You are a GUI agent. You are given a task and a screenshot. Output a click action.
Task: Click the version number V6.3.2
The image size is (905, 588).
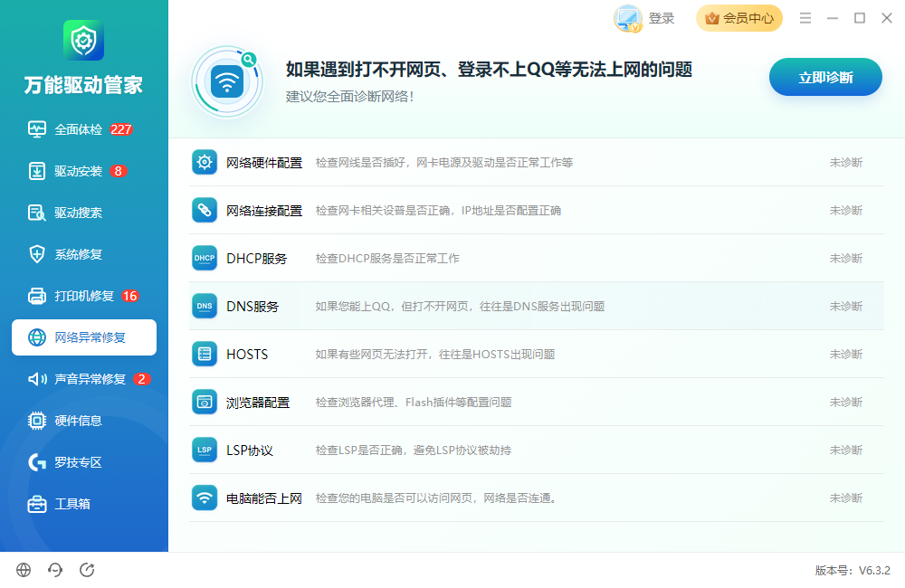(874, 571)
